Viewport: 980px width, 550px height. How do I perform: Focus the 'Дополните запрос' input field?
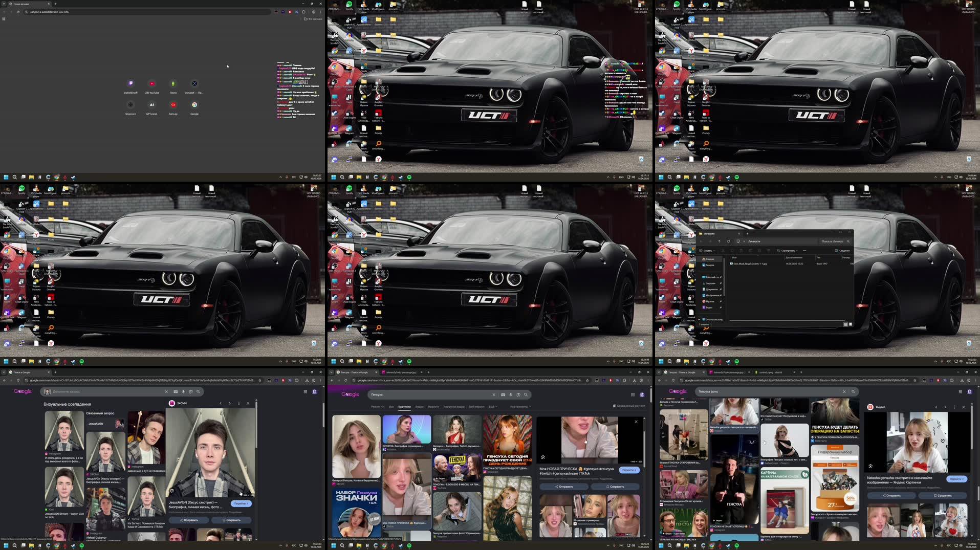pos(107,391)
